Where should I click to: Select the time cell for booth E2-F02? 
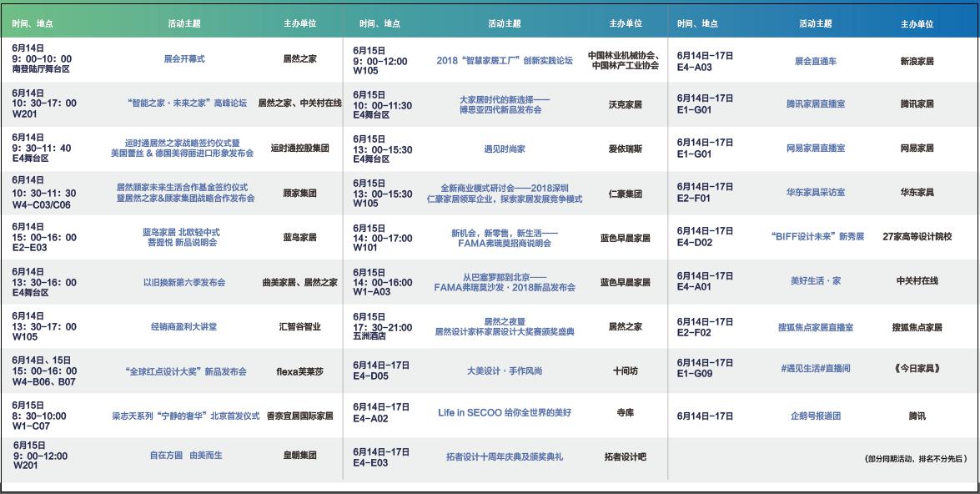[705, 327]
